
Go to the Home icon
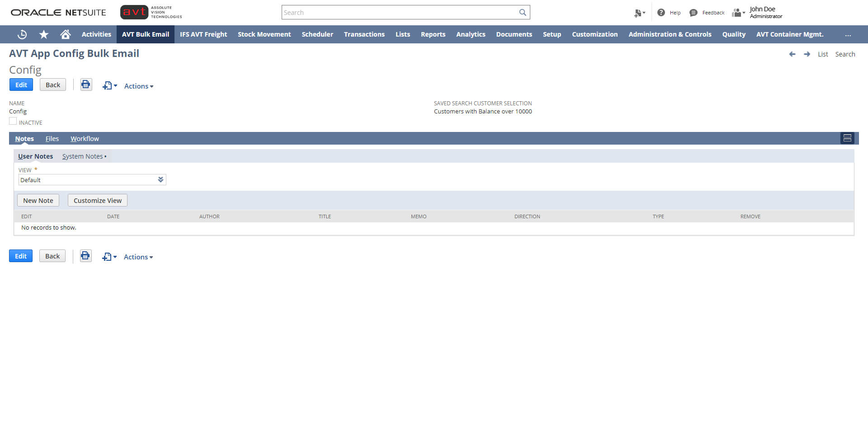coord(65,34)
